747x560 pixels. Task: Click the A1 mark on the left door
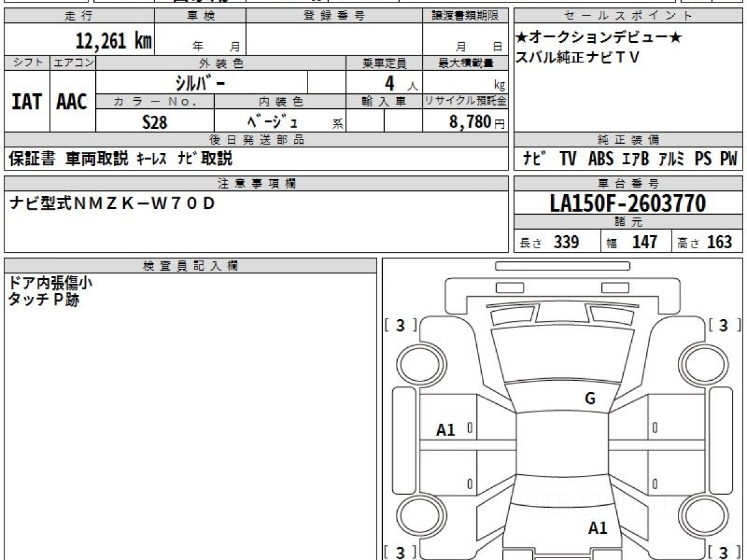(x=446, y=429)
